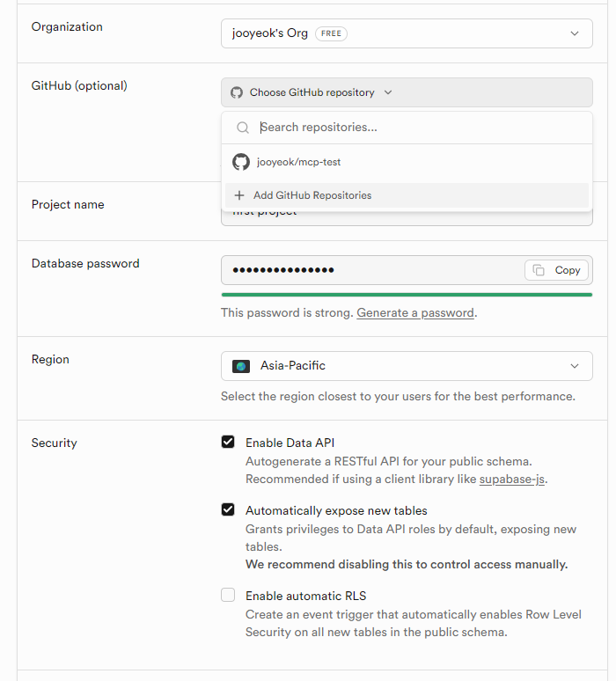
Task: Click the globe icon for Asia-Pacific region
Action: point(241,367)
